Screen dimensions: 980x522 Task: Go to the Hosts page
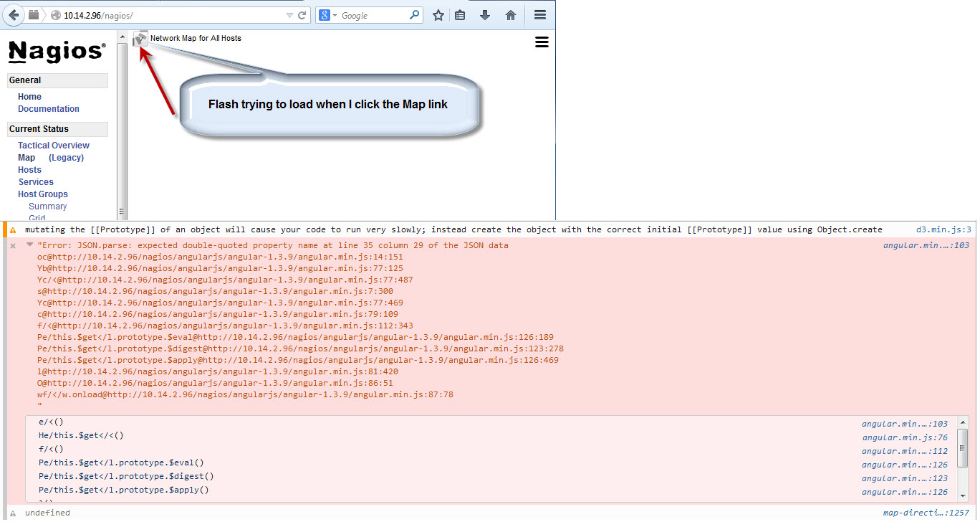[29, 170]
